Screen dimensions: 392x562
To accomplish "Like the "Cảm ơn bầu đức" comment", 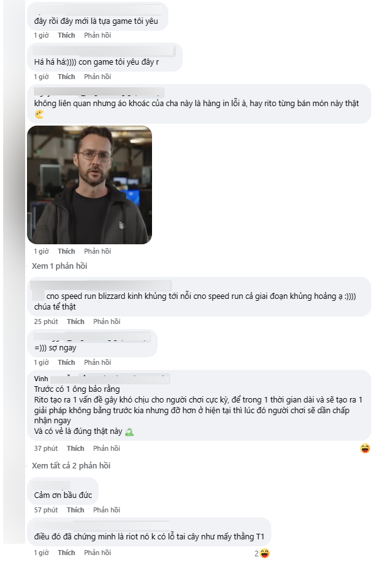I will click(75, 510).
